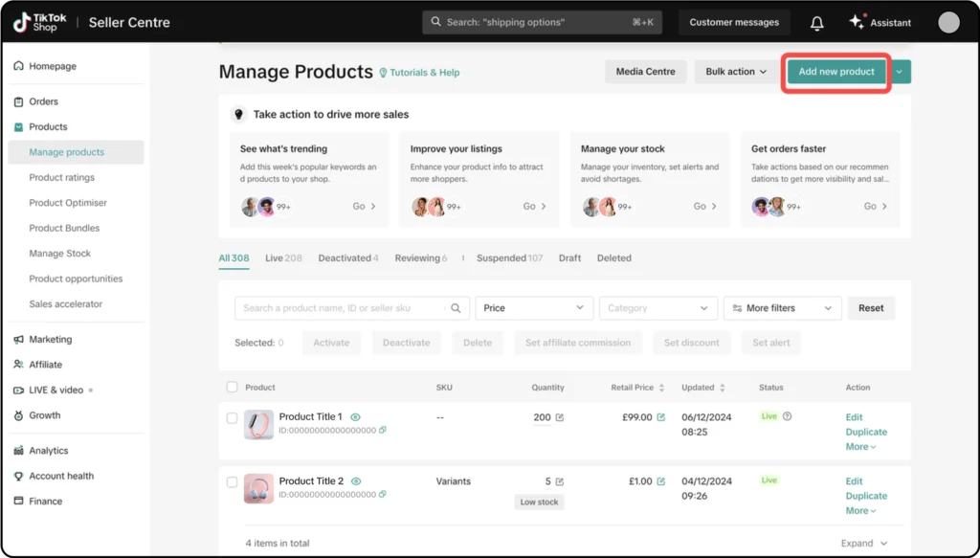Screen dimensions: 980x558
Task: Open the Tutorials & Help link
Action: pyautogui.click(x=420, y=73)
